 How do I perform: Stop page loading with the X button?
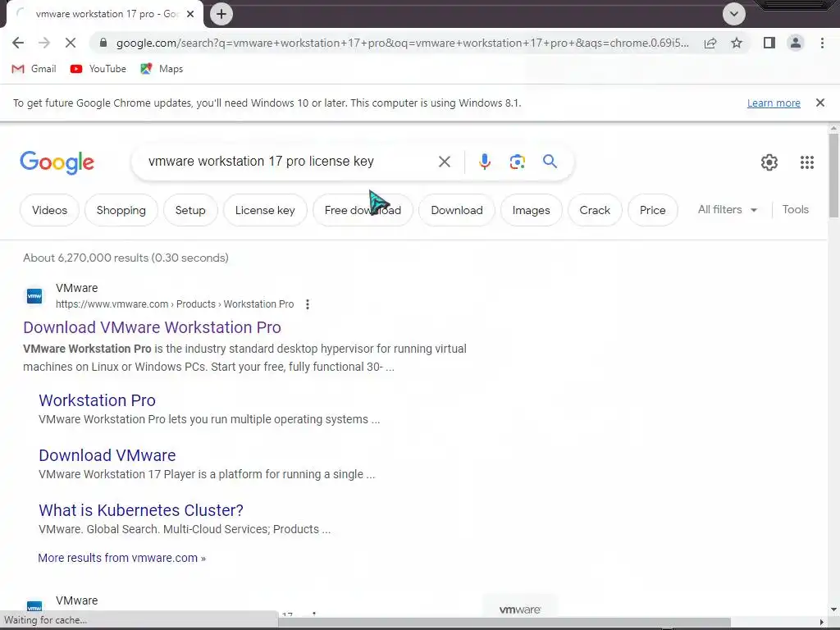point(71,43)
